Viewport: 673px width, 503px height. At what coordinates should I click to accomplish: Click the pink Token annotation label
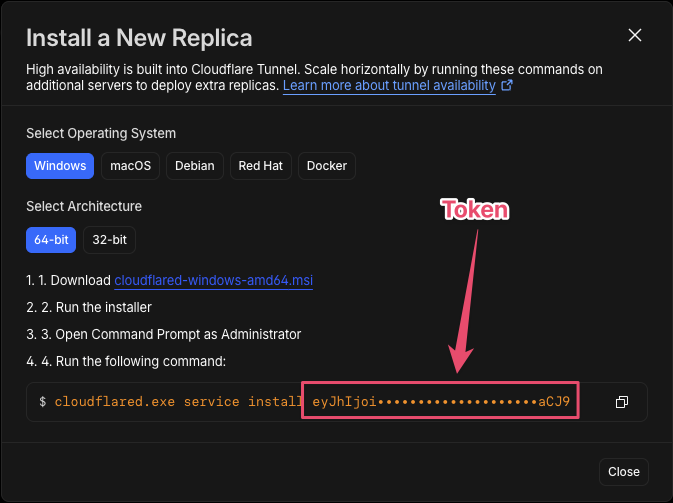(475, 210)
